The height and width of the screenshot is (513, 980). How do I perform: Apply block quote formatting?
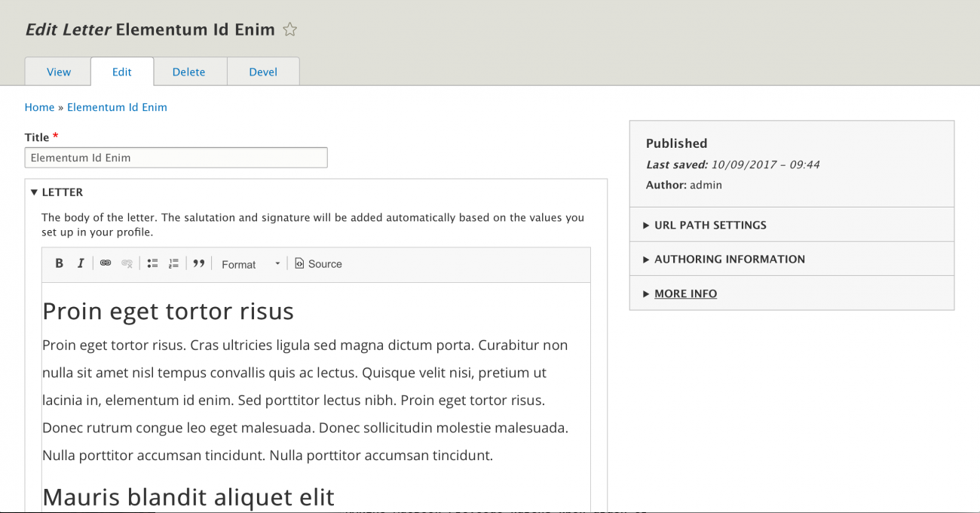pos(199,263)
